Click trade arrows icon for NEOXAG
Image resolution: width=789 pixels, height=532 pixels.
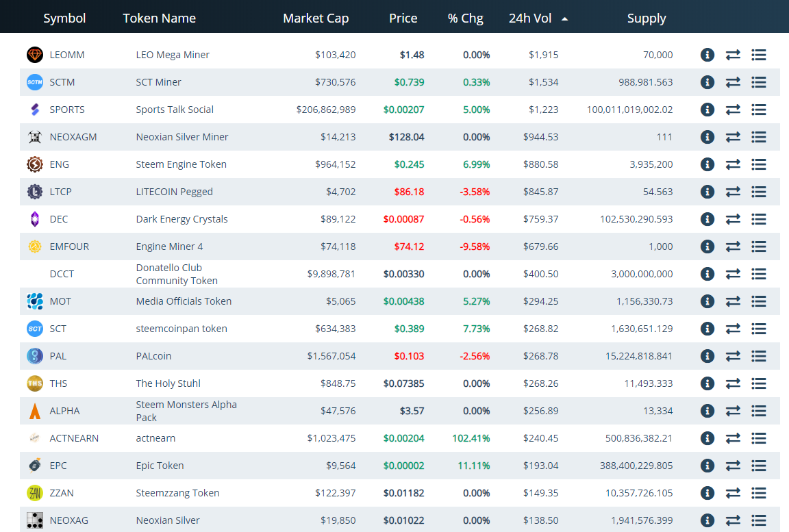pyautogui.click(x=733, y=520)
